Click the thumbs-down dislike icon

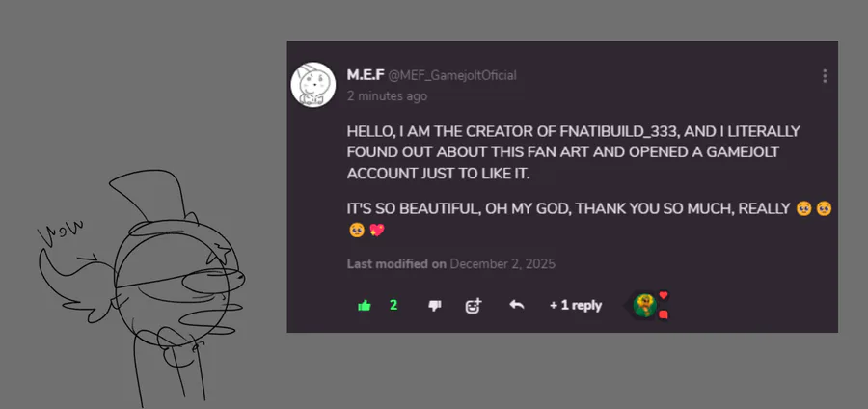click(x=434, y=305)
